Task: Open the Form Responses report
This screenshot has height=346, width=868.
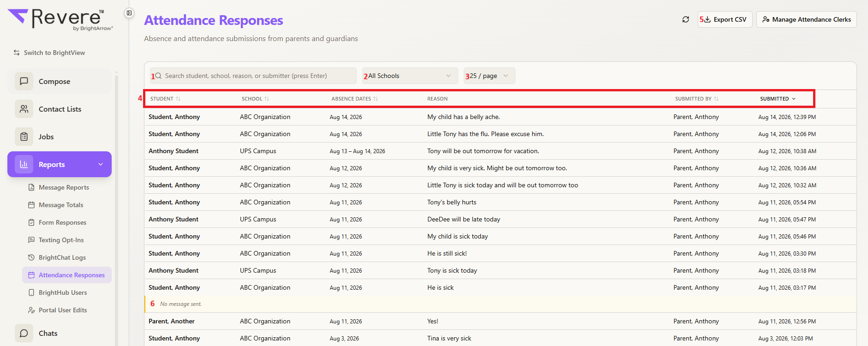Action: tap(67, 222)
